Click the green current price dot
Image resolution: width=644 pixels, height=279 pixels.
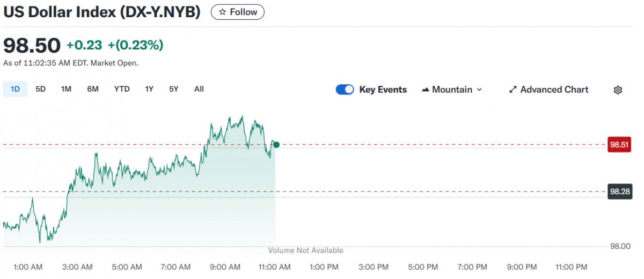pyautogui.click(x=276, y=144)
